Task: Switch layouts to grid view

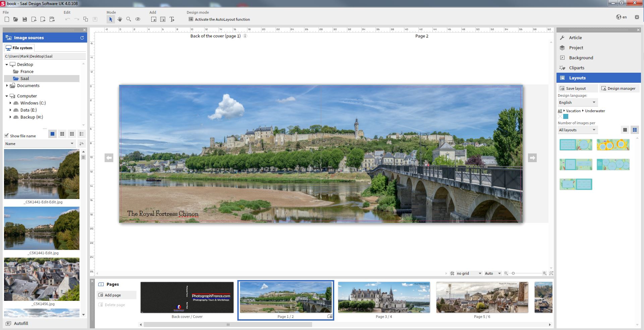Action: [x=635, y=130]
